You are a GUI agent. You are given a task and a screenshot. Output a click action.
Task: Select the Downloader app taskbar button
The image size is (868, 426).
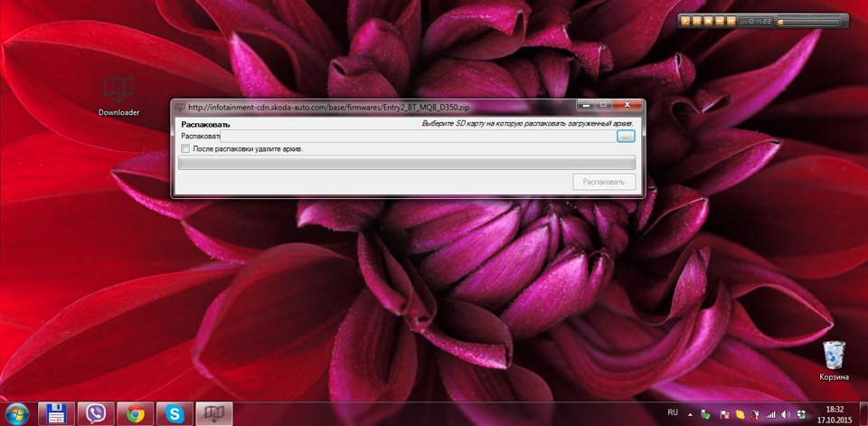point(214,414)
